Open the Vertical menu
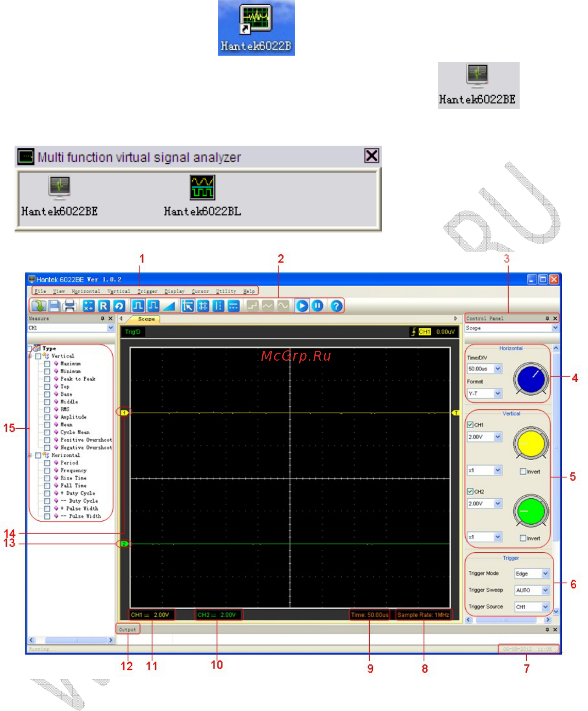Viewport: 588px width, 711px height. tap(119, 291)
